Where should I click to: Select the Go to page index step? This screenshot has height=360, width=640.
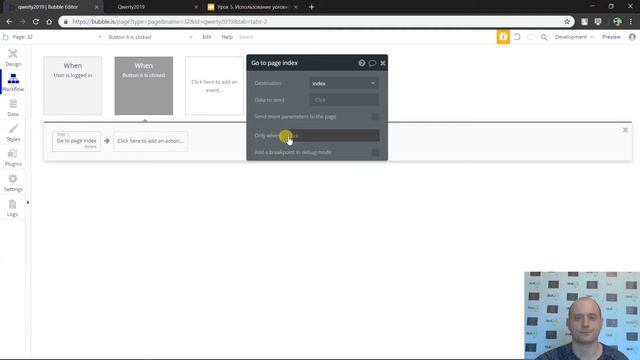click(x=76, y=141)
